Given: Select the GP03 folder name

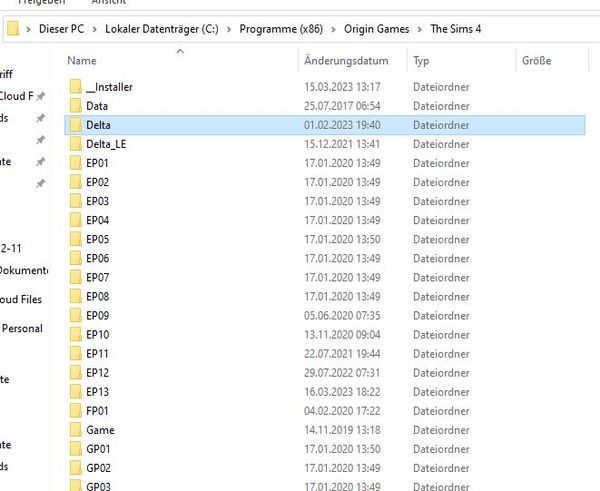Looking at the screenshot, I should (x=98, y=486).
